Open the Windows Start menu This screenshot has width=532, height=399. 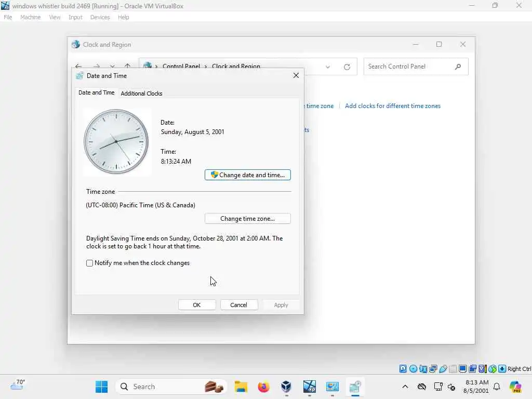tap(101, 387)
